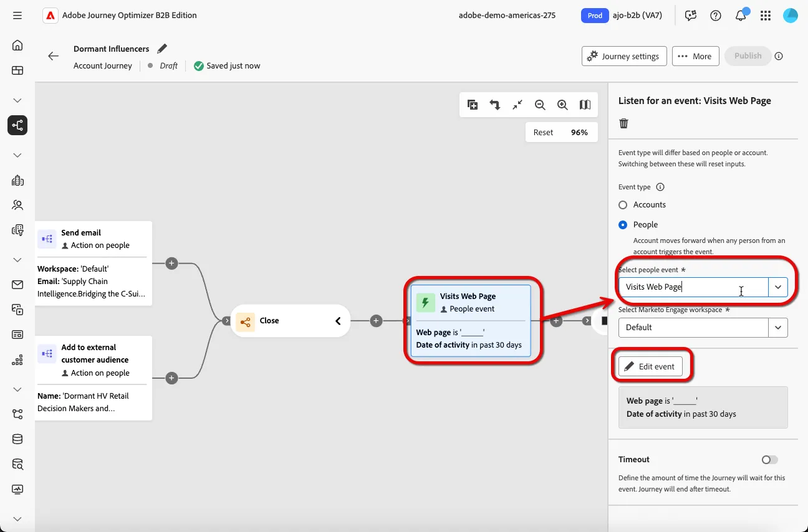The height and width of the screenshot is (532, 808).
Task: Click the back arrow beside Dormant Influencers
Action: click(54, 56)
